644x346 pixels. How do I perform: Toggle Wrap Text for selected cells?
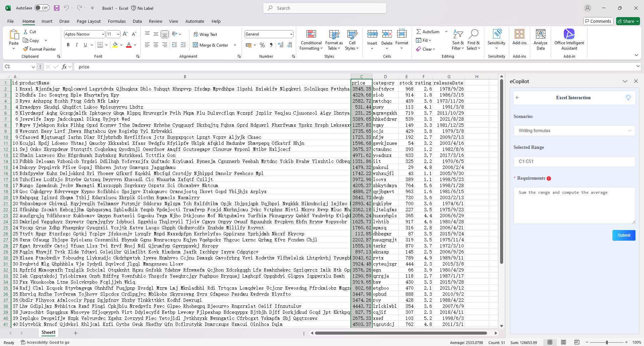point(205,34)
